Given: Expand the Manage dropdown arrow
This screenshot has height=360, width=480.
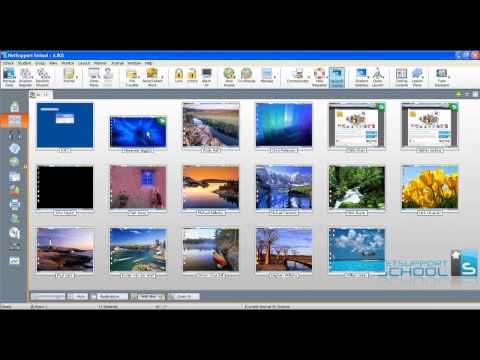Looking at the screenshot, I should pos(275,77).
